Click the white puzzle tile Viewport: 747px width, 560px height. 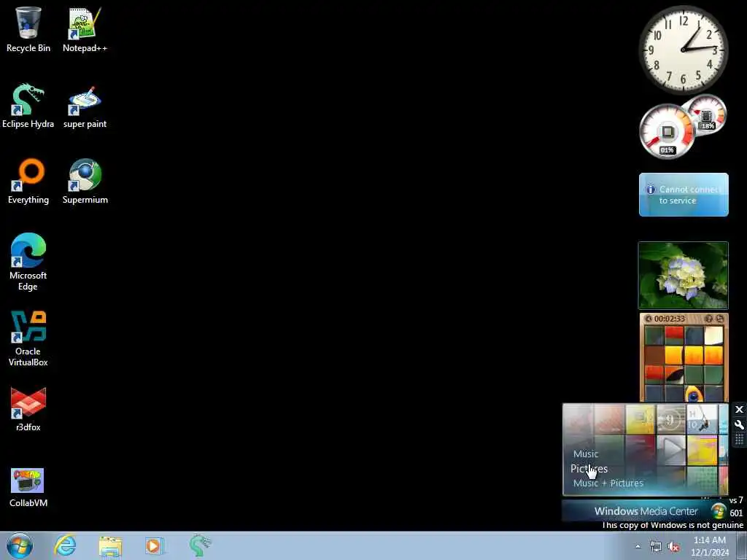[x=713, y=335]
